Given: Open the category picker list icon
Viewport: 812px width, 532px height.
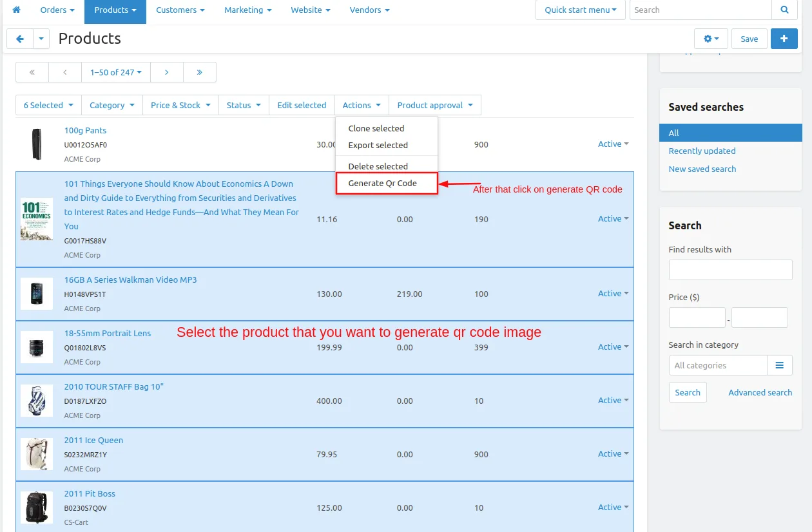Looking at the screenshot, I should (780, 365).
